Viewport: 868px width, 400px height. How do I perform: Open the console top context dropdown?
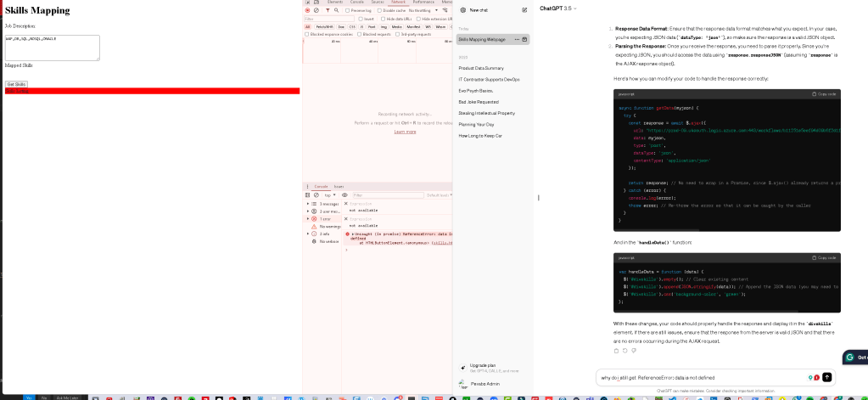pyautogui.click(x=330, y=195)
